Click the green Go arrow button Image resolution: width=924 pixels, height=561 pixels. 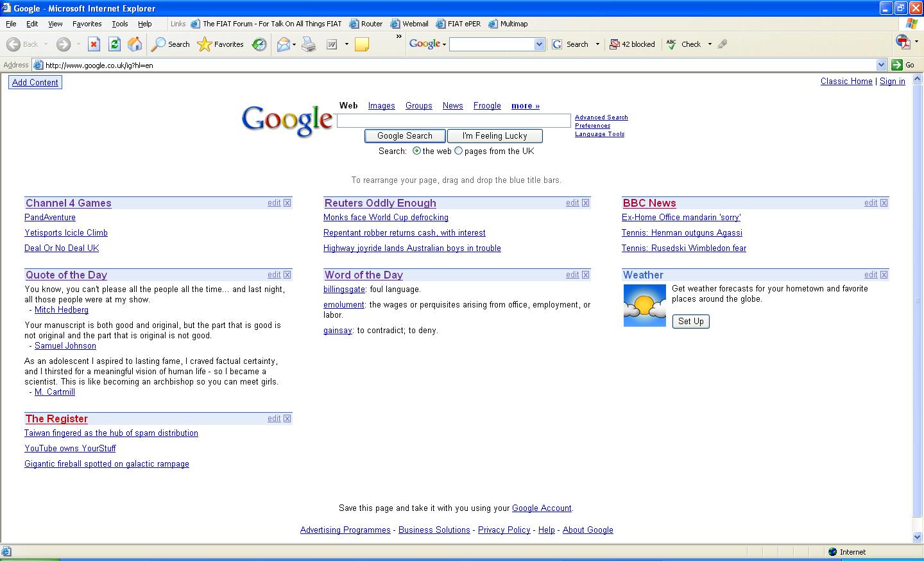tap(897, 65)
